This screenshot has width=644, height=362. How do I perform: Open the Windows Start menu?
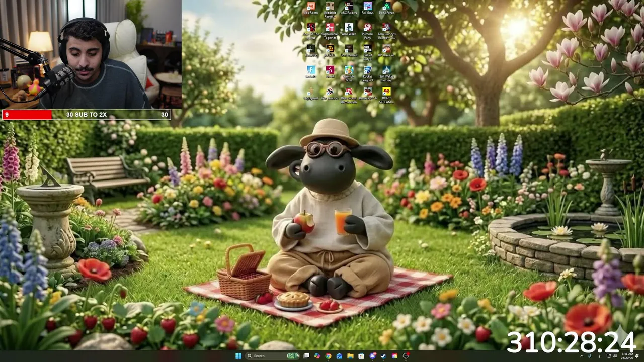point(238,356)
